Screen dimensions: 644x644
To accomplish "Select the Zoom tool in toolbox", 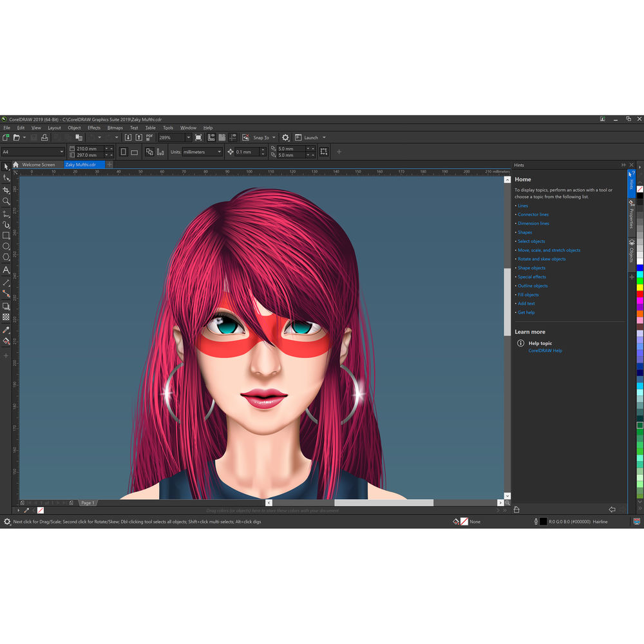I will pyautogui.click(x=6, y=202).
